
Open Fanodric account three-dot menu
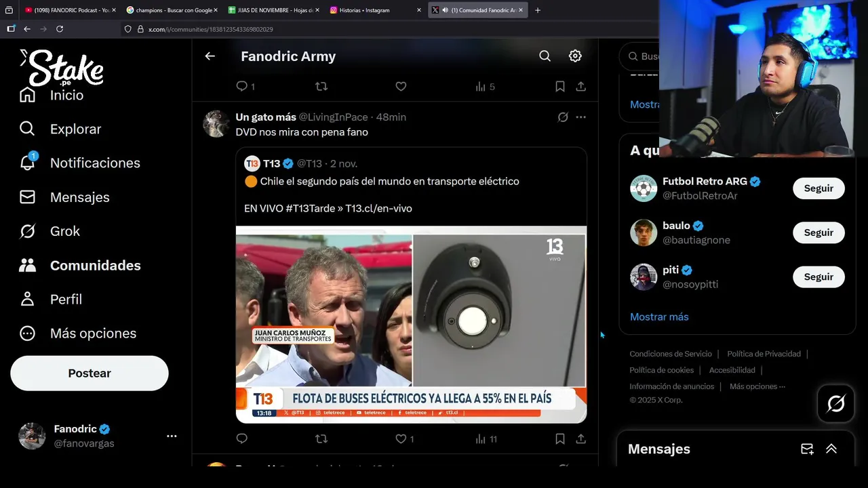(172, 436)
